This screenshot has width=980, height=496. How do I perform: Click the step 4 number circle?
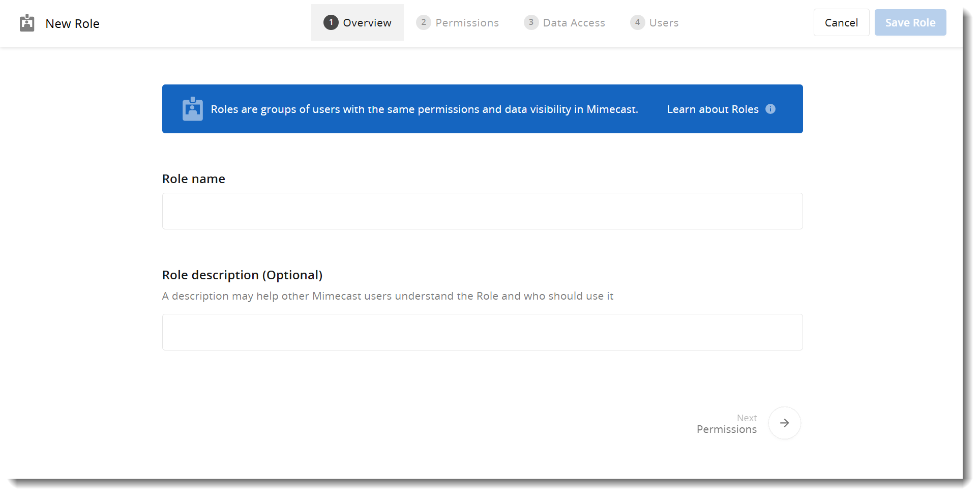pyautogui.click(x=637, y=22)
